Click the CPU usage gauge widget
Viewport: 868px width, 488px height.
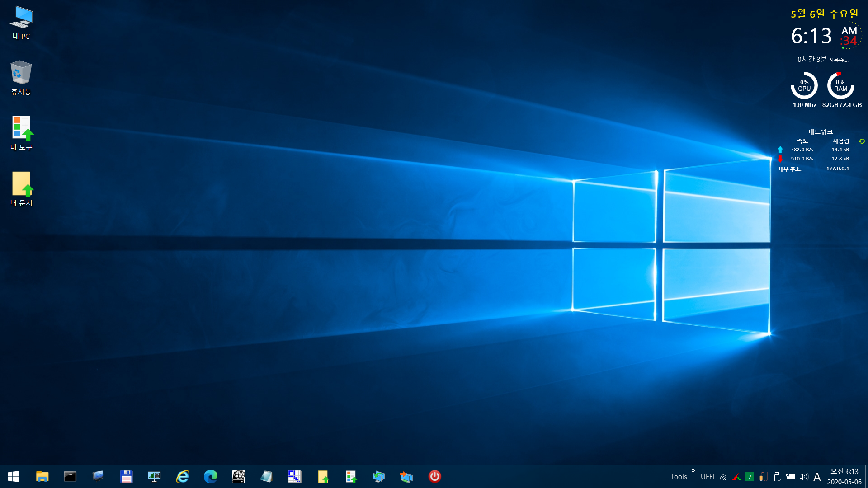pyautogui.click(x=804, y=85)
